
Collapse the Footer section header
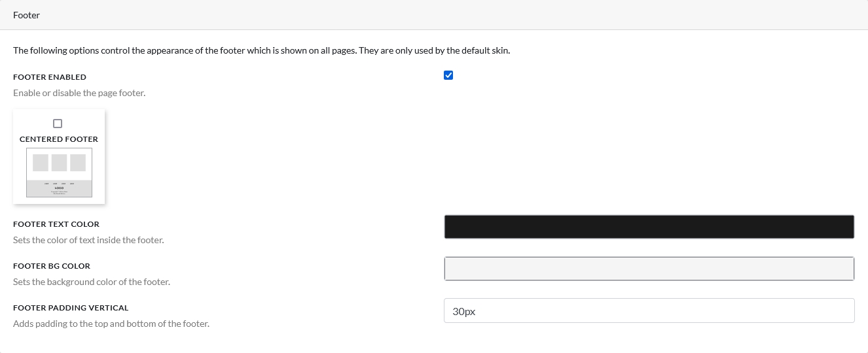tap(26, 14)
